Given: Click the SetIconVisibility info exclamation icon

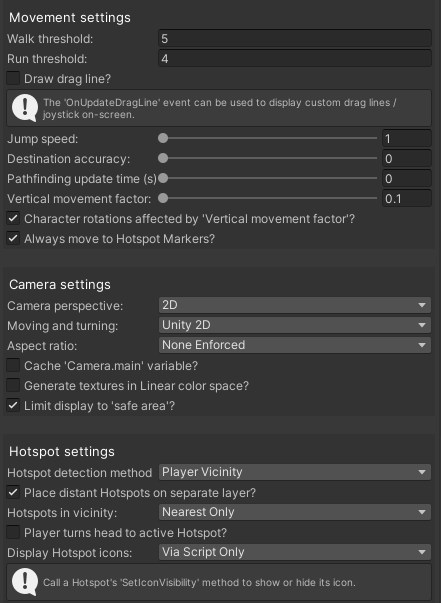Looking at the screenshot, I should (x=25, y=582).
